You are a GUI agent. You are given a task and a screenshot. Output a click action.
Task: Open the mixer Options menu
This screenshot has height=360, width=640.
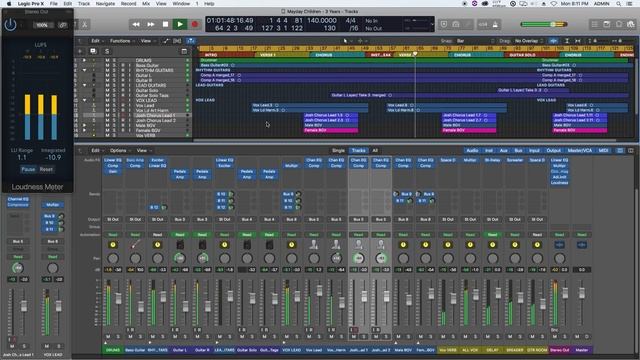(120, 151)
